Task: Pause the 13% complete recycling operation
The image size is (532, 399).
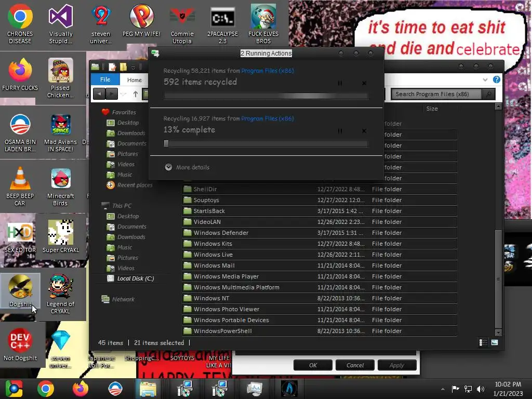Action: 340,131
